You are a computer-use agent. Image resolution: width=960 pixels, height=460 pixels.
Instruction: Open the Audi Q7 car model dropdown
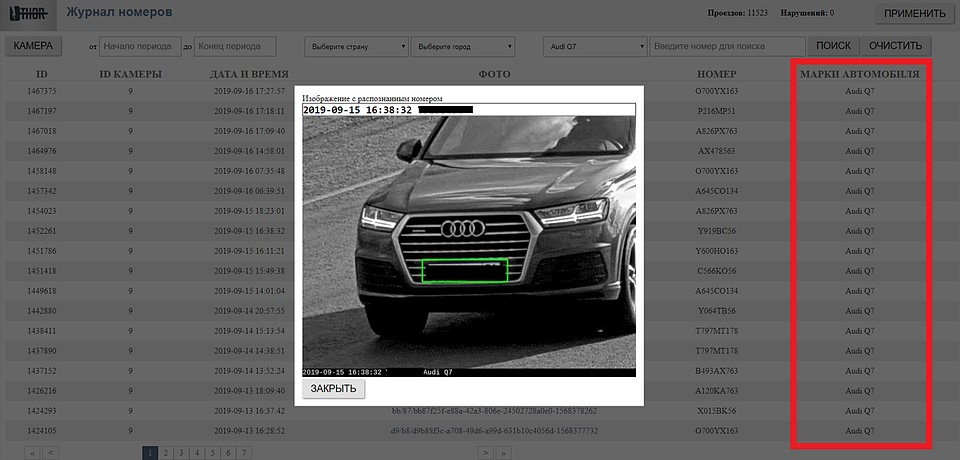[x=595, y=47]
